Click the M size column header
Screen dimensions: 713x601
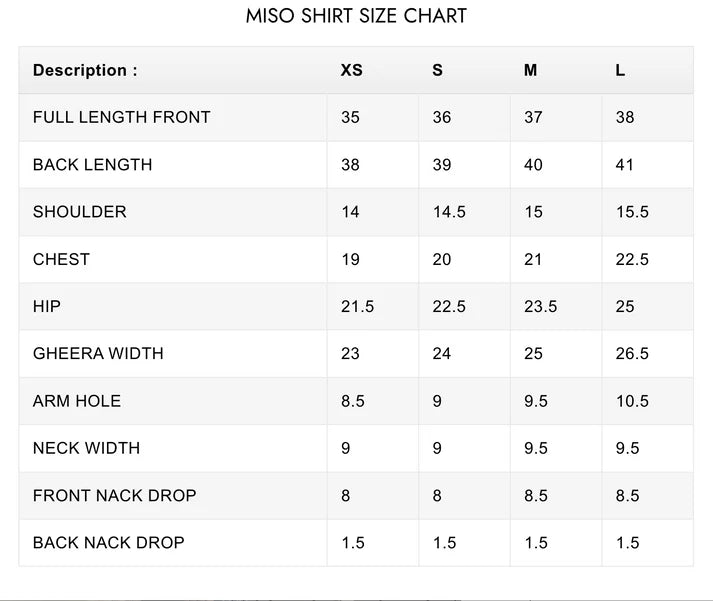coord(530,70)
